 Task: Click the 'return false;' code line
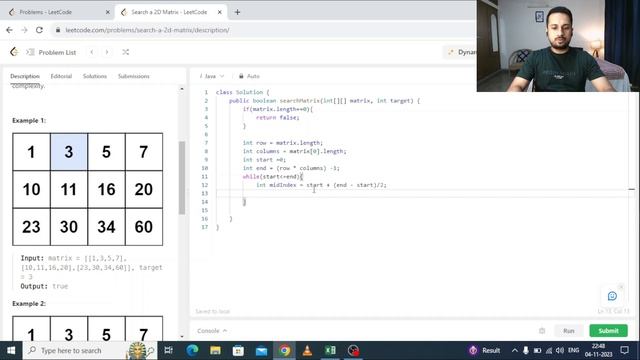278,118
